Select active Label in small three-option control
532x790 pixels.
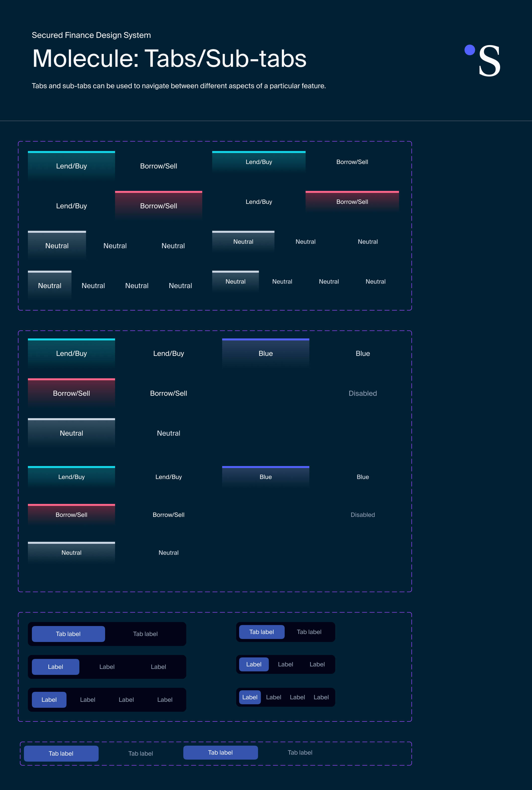point(254,664)
